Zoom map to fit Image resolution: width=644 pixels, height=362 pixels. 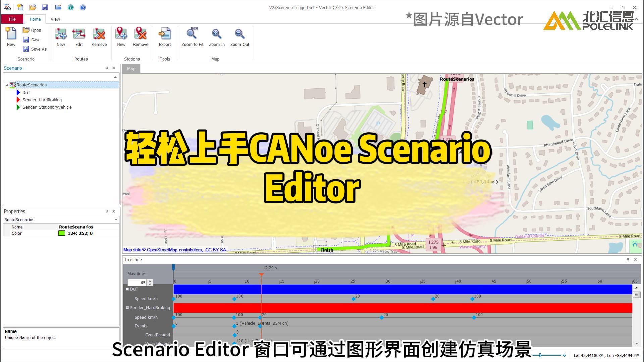[x=192, y=37]
